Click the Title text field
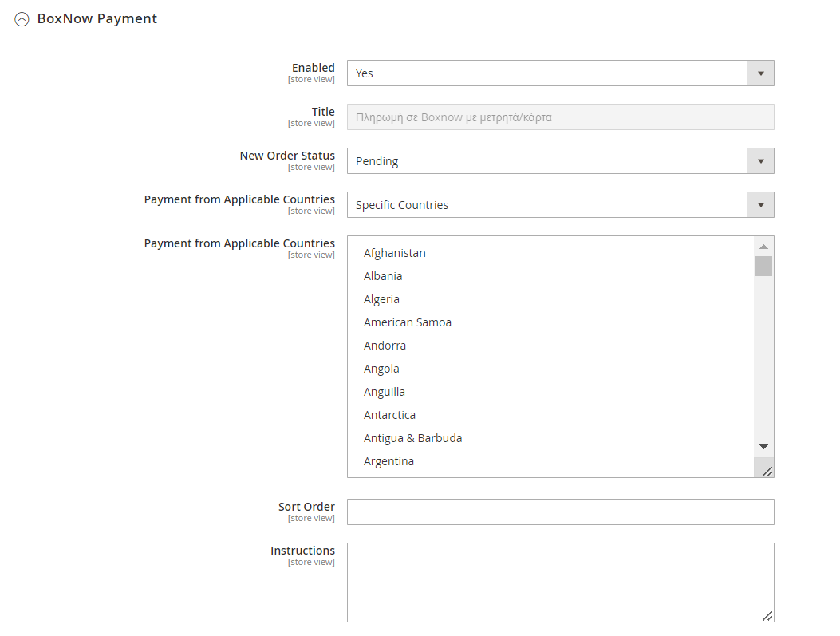This screenshot has height=636, width=840. tap(560, 117)
